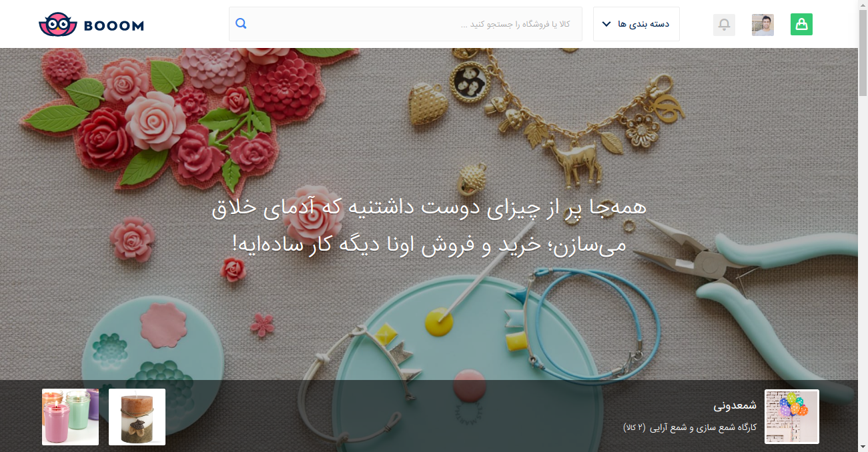Click the magnifier search icon
The image size is (868, 452).
point(242,23)
